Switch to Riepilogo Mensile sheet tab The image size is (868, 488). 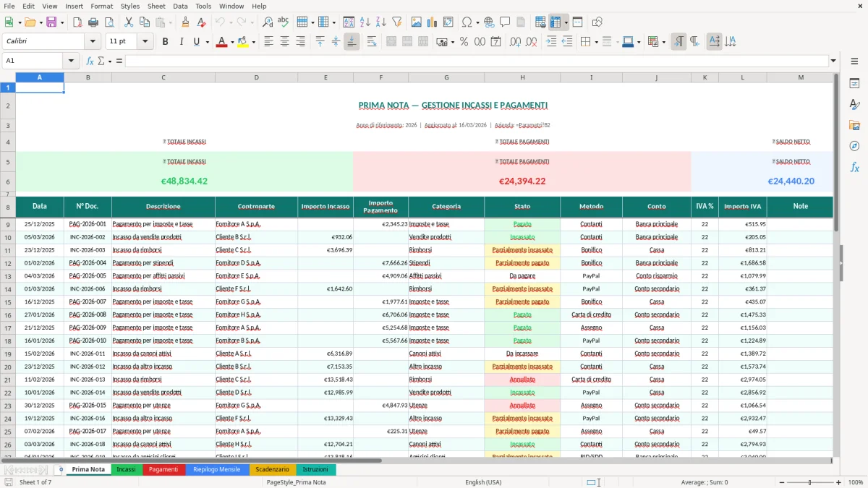217,469
